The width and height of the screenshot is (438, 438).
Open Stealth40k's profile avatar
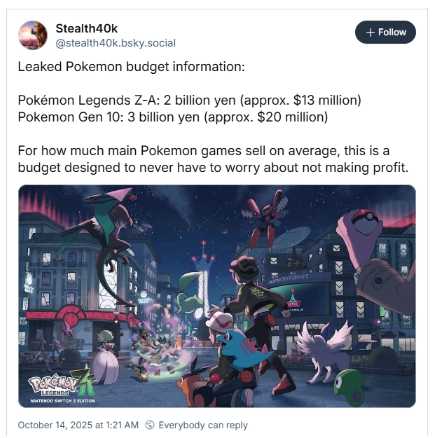coord(33,35)
